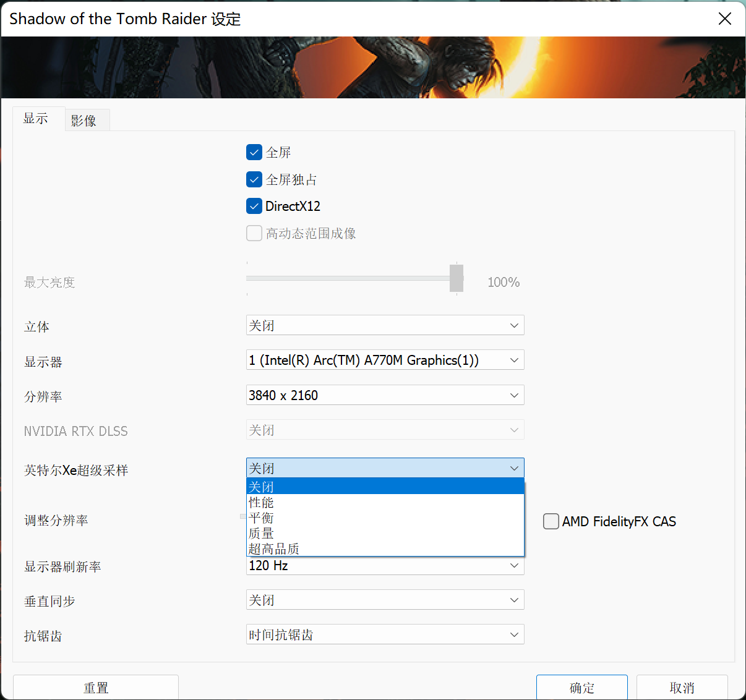The width and height of the screenshot is (746, 700).
Task: Click the 重置 button
Action: [96, 688]
